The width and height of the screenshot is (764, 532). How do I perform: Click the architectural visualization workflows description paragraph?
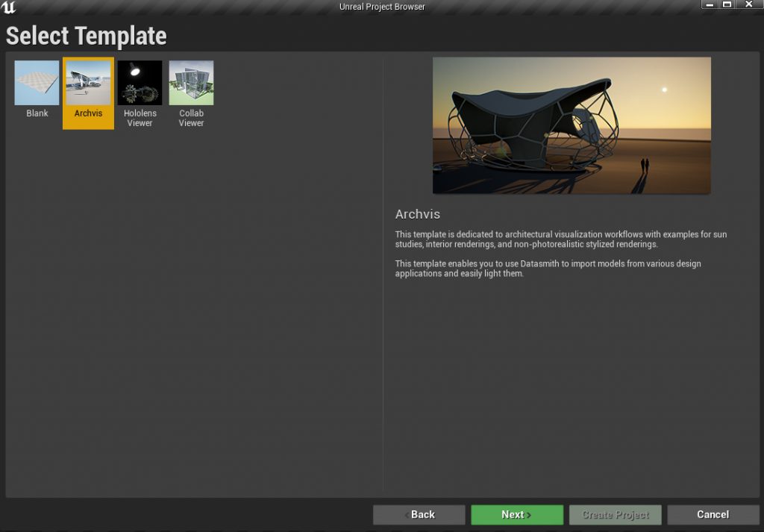pyautogui.click(x=561, y=240)
